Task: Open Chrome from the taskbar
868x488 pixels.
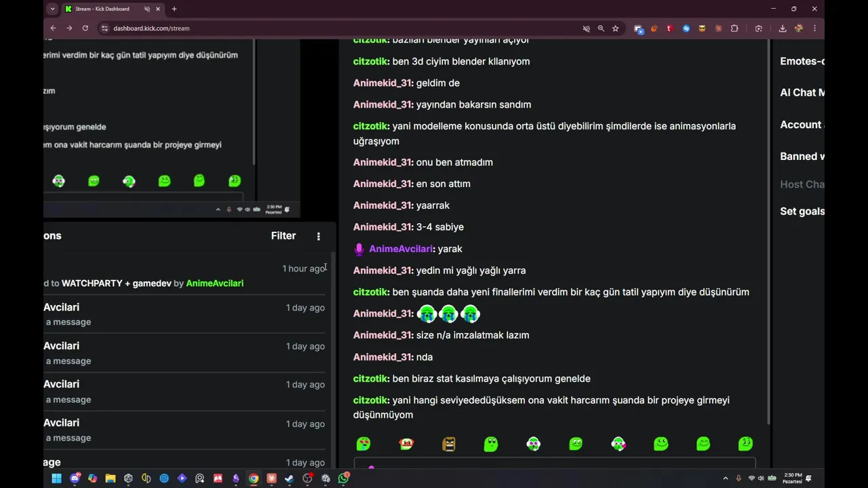Action: coord(253,479)
